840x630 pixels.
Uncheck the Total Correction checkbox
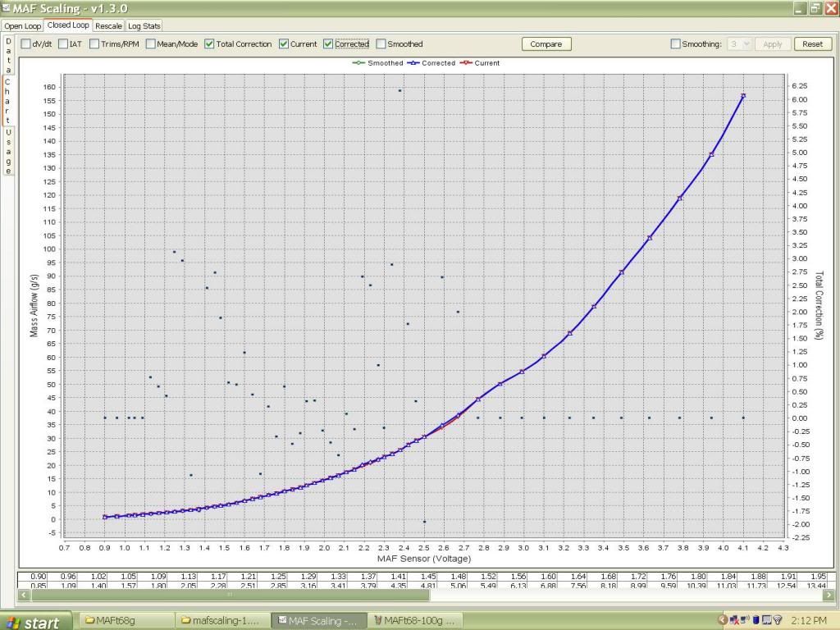tap(210, 44)
